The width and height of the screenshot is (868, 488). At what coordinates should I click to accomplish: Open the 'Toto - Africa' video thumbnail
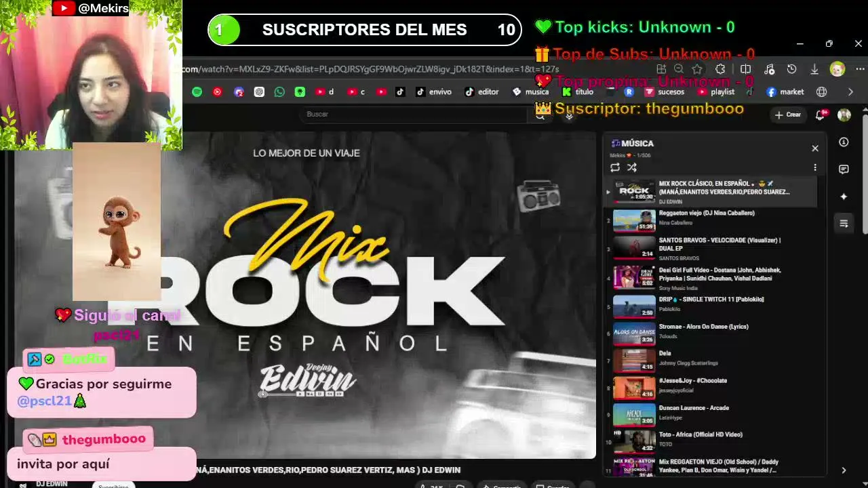coord(634,441)
